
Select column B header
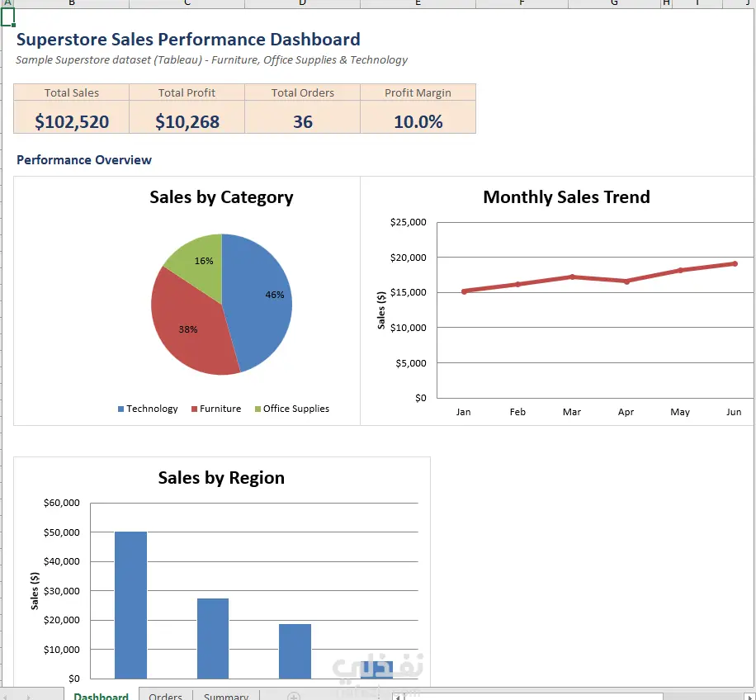coord(71,3)
